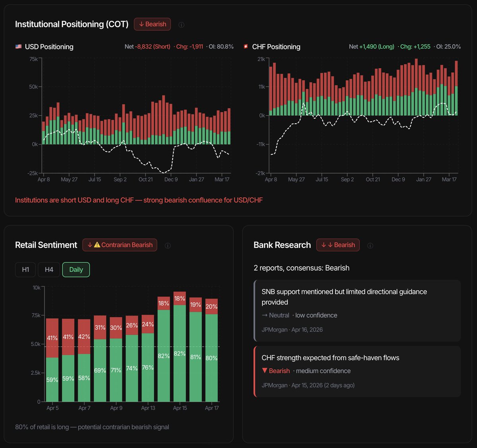Click the info icon beside Institutional Positioning
477x448 pixels.
pyautogui.click(x=181, y=25)
